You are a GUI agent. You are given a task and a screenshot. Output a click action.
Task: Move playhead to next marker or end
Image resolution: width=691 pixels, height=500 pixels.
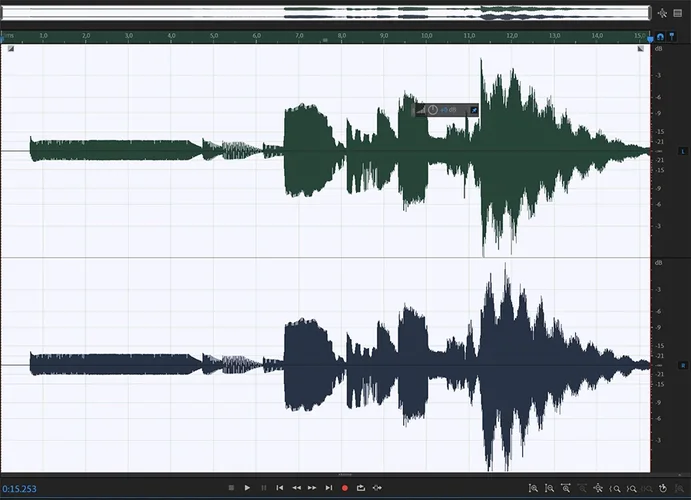click(x=329, y=488)
